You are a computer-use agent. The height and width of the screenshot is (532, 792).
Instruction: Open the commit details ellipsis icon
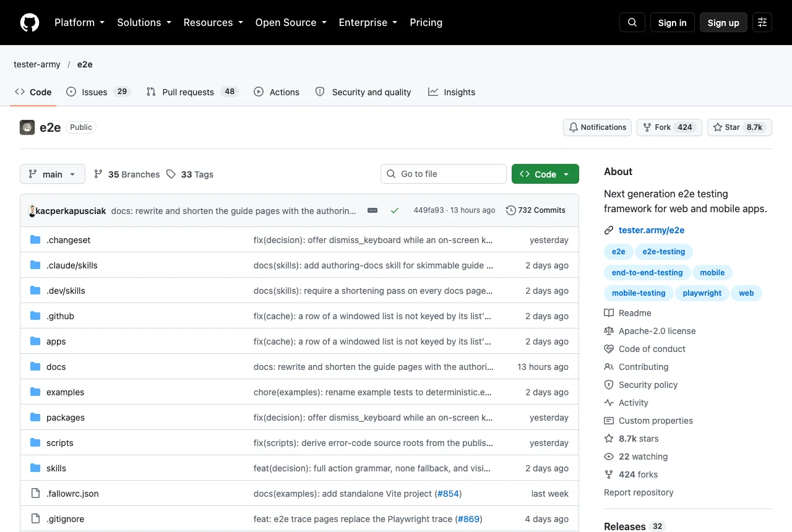[372, 210]
